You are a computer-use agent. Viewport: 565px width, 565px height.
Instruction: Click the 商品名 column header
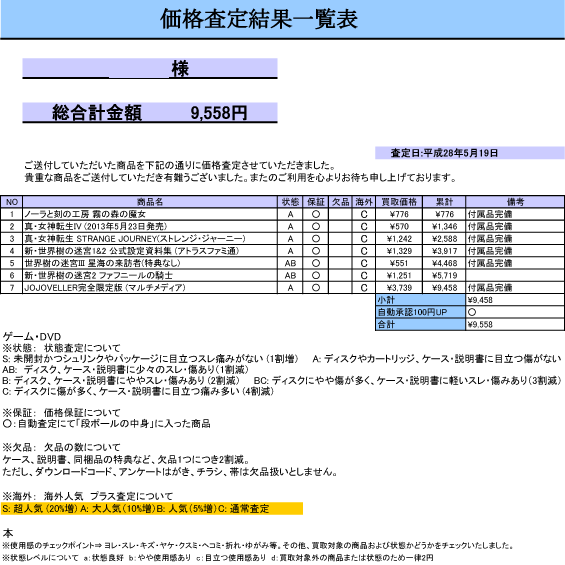pyautogui.click(x=150, y=202)
